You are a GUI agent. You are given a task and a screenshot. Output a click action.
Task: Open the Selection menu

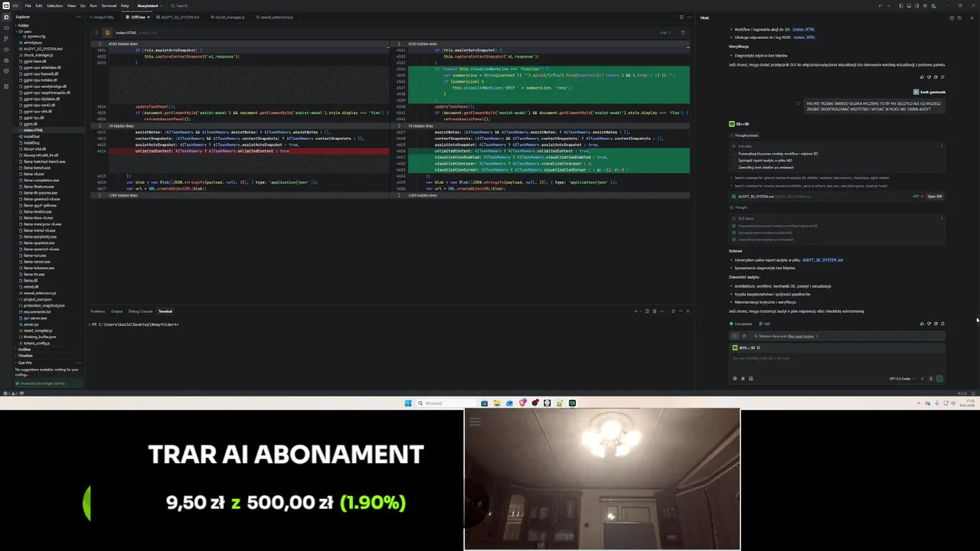(x=54, y=5)
